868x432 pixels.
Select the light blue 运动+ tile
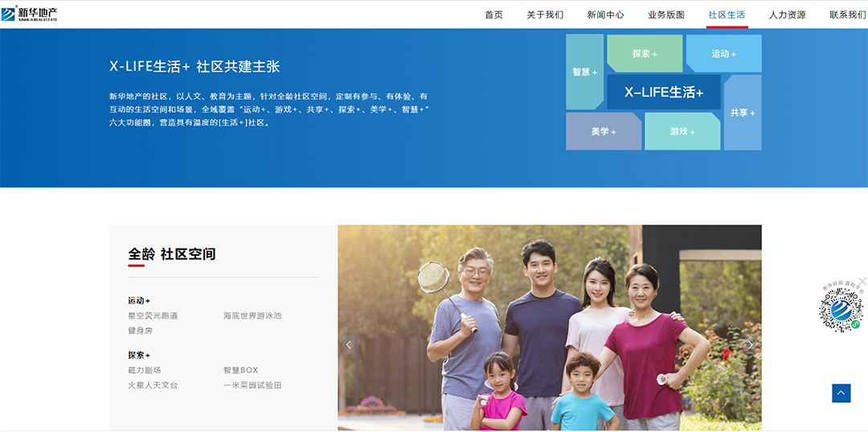pyautogui.click(x=724, y=54)
